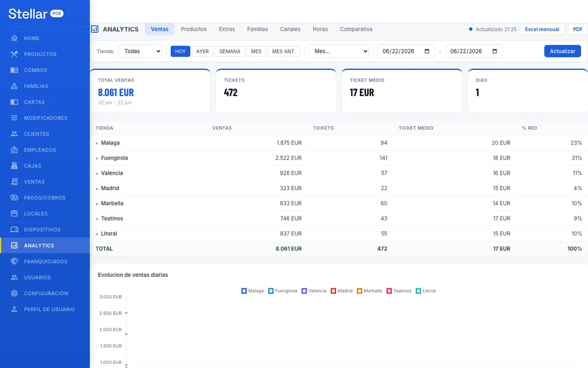Image resolution: width=588 pixels, height=368 pixels.
Task: Click the Combos sidebar icon
Action: [x=14, y=70]
